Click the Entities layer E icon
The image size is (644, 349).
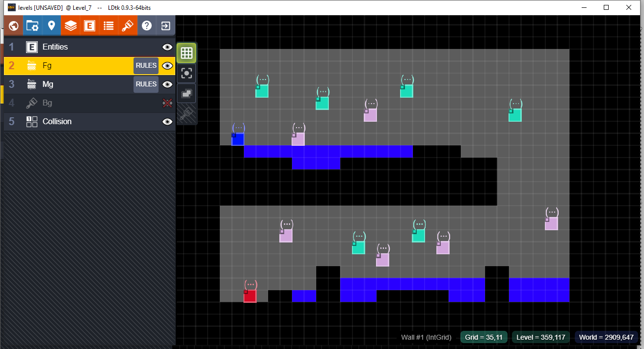click(x=32, y=47)
